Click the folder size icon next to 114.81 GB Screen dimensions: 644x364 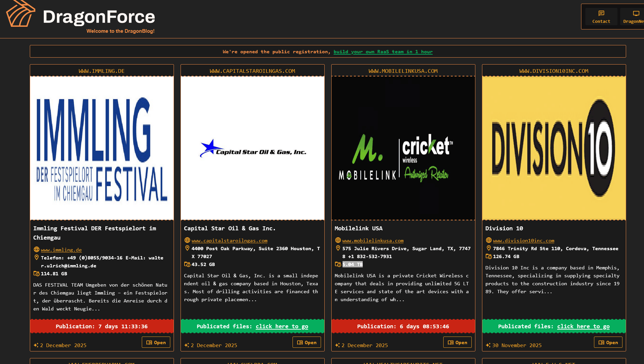tap(36, 274)
